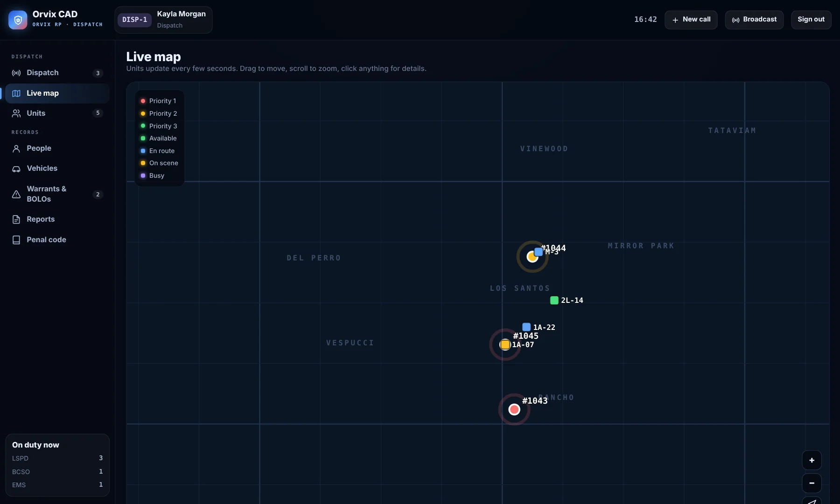The image size is (840, 504).
Task: Click unit 1A-07 yellow marker
Action: pyautogui.click(x=505, y=345)
